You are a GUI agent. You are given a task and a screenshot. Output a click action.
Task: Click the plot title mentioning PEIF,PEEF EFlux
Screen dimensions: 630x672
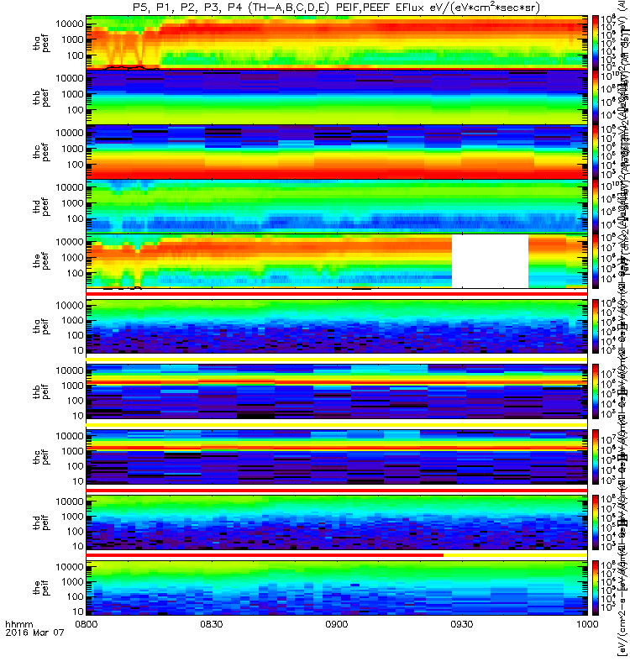click(337, 8)
